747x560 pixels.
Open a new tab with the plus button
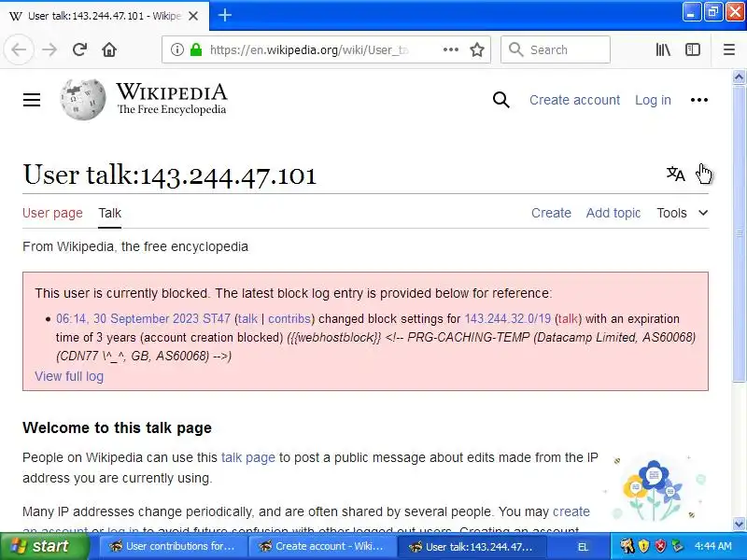[224, 15]
